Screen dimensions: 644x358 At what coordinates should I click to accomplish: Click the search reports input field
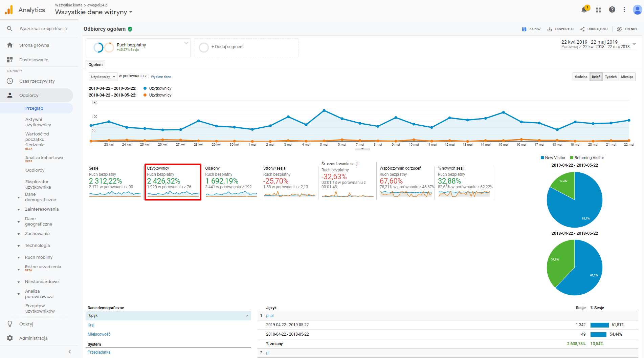(43, 29)
